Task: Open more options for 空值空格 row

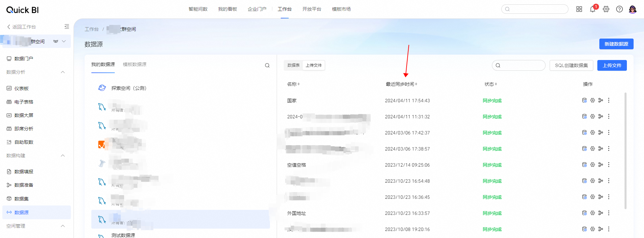Action: [608, 165]
